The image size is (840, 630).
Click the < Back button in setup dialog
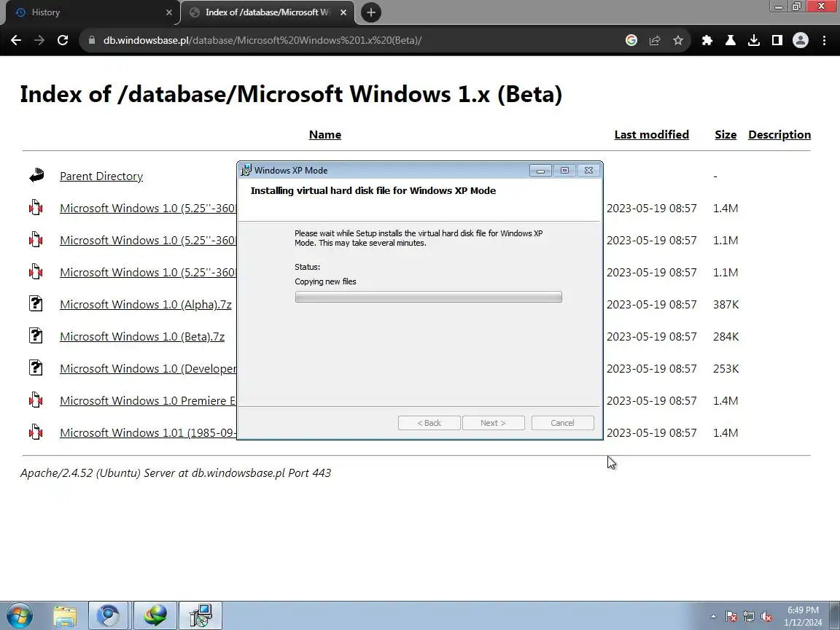[429, 423]
